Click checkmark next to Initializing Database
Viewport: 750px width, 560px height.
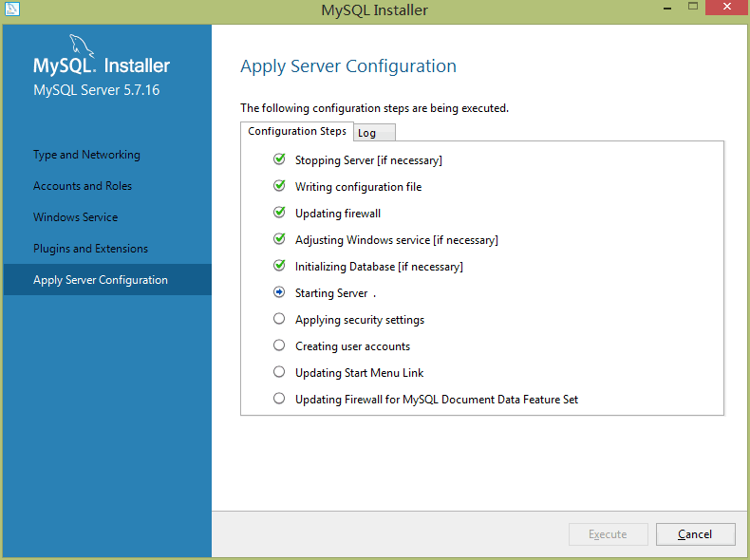pos(279,266)
